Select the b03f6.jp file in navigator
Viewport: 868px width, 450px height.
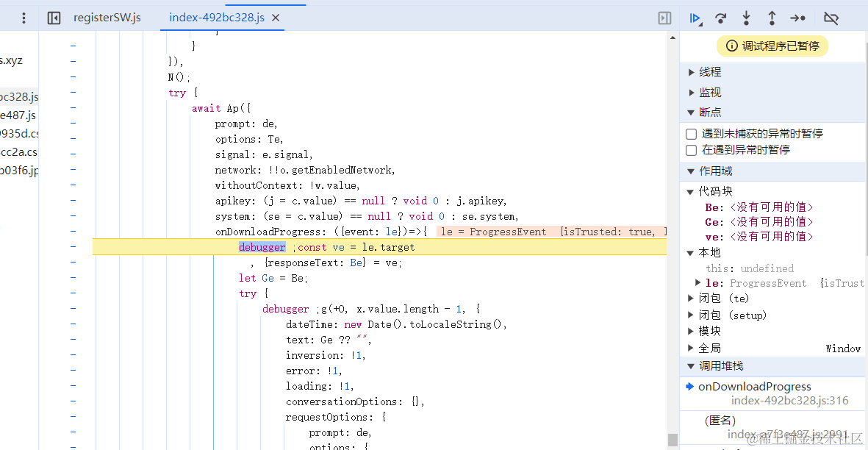click(19, 170)
